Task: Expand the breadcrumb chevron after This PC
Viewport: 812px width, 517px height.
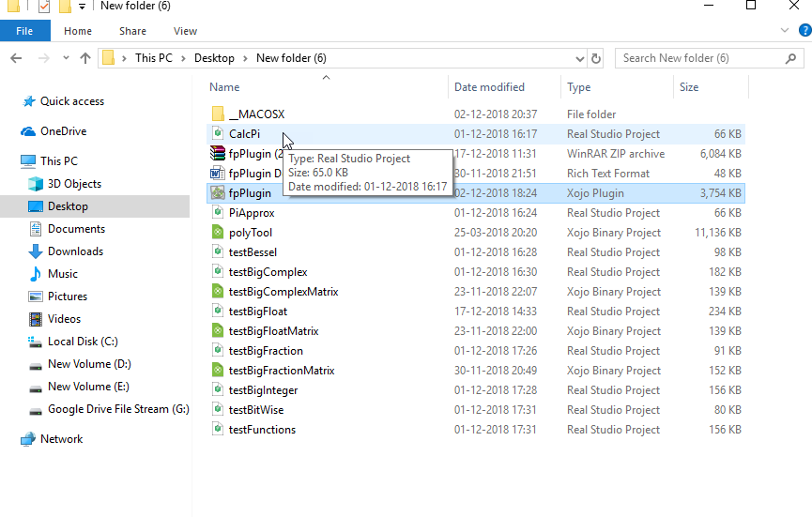Action: pos(183,58)
